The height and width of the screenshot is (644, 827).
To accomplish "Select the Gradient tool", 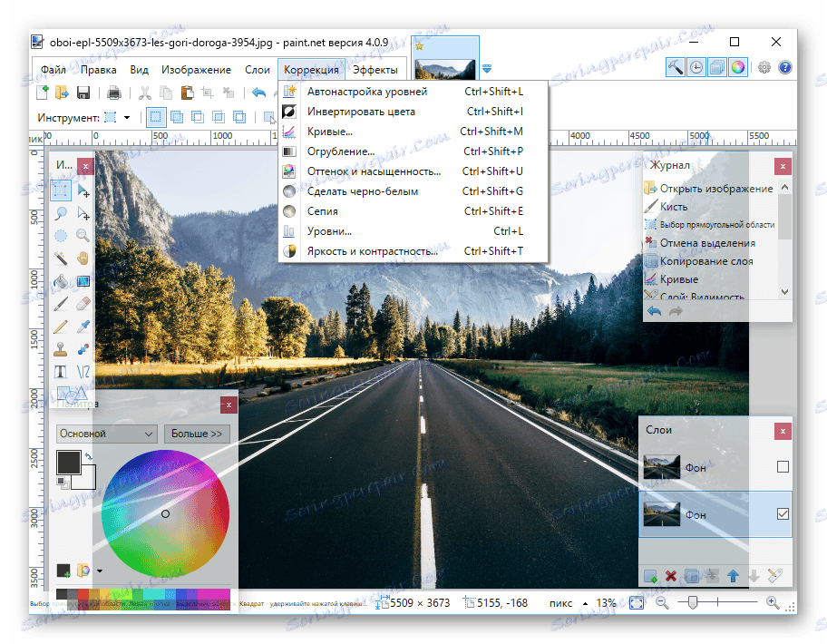I will (83, 280).
